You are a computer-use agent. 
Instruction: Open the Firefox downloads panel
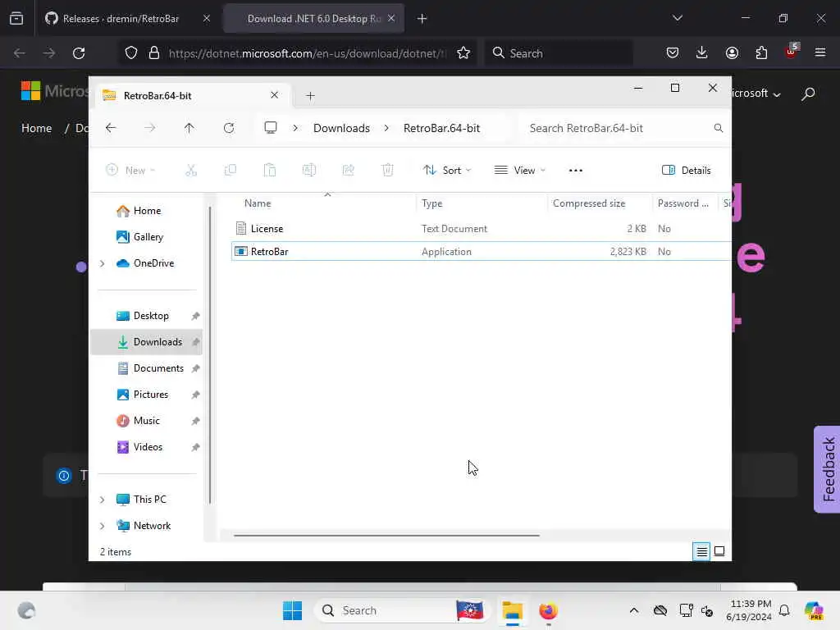click(x=702, y=52)
